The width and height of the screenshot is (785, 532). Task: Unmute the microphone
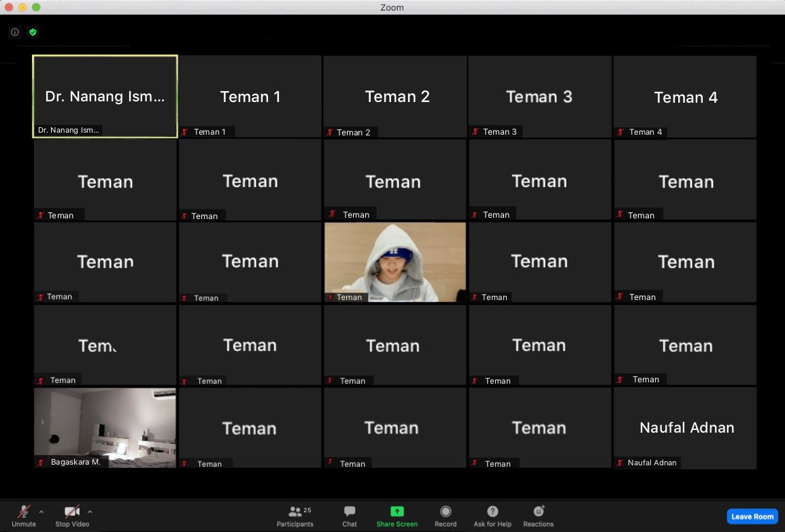pos(24,516)
